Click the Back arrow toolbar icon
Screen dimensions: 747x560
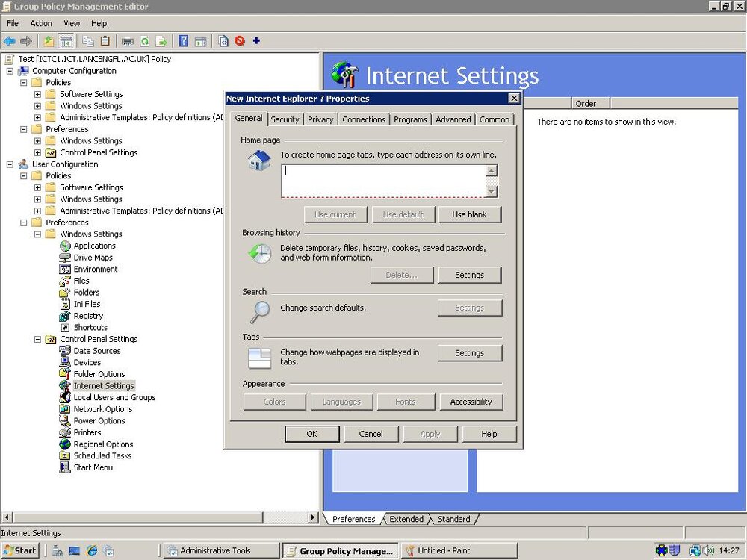pyautogui.click(x=9, y=41)
